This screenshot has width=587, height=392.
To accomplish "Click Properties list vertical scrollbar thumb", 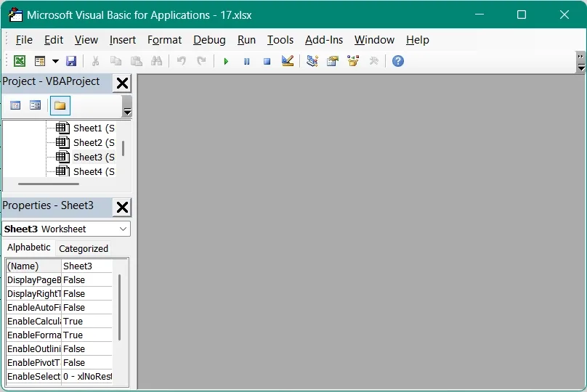I will (x=119, y=308).
